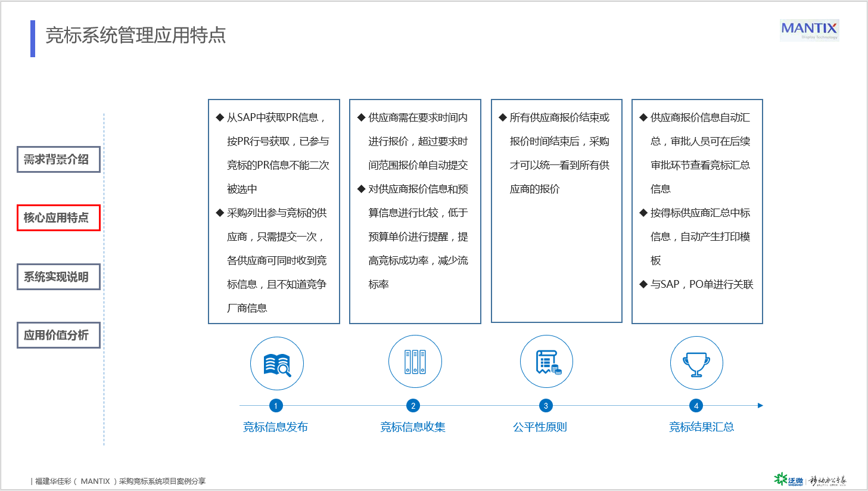Click the 竞标信息发布 label
Viewport: 868px width, 491px height.
(275, 427)
